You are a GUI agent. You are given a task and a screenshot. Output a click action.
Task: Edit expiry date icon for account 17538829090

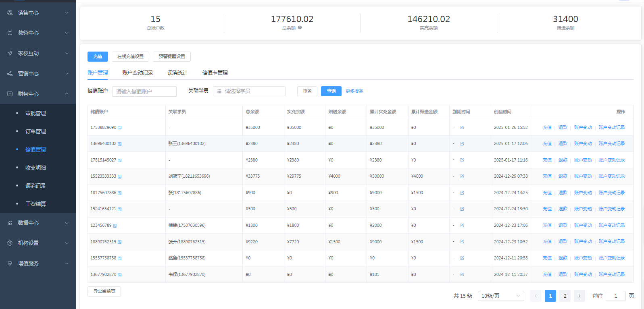pyautogui.click(x=462, y=127)
